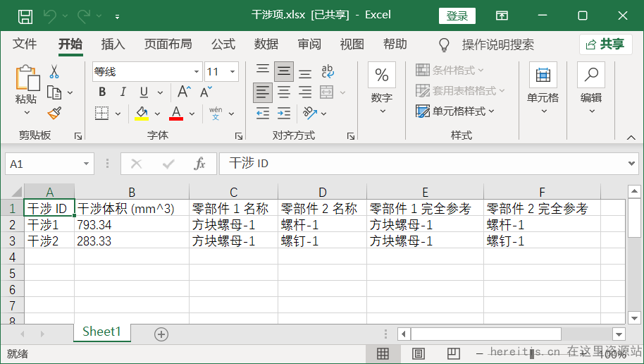Click Center horizontally icon
644x364 pixels.
pos(284,92)
